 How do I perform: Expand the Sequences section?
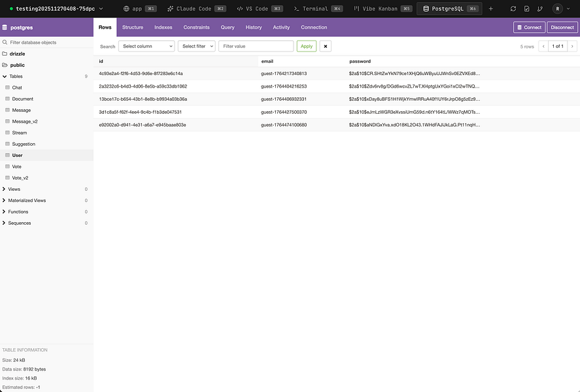pyautogui.click(x=4, y=223)
